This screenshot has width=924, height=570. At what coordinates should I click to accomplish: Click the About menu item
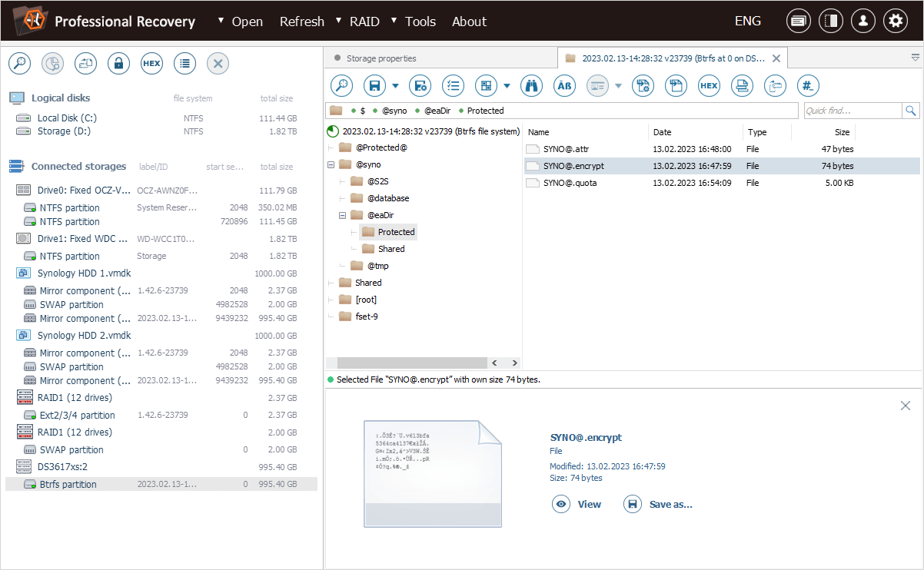tap(469, 22)
